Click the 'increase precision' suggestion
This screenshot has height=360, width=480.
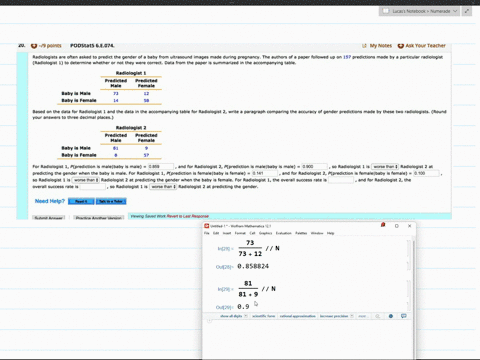334,316
